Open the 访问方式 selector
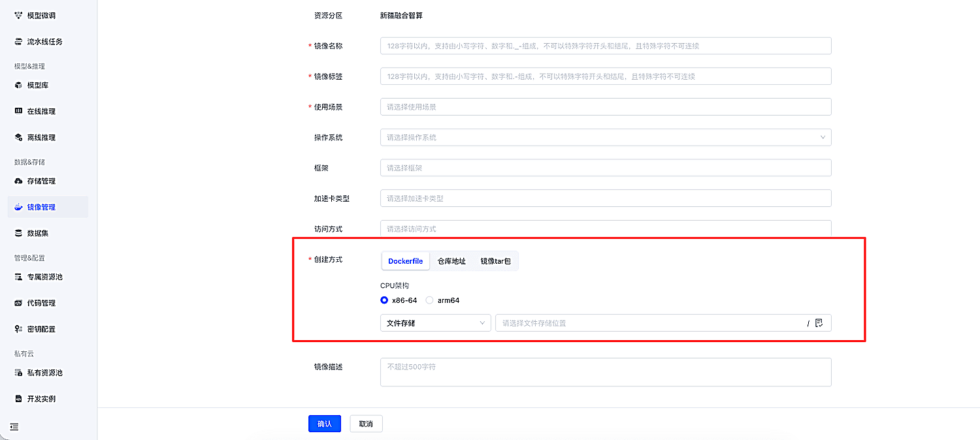Viewport: 980px width, 440px height. [606, 229]
